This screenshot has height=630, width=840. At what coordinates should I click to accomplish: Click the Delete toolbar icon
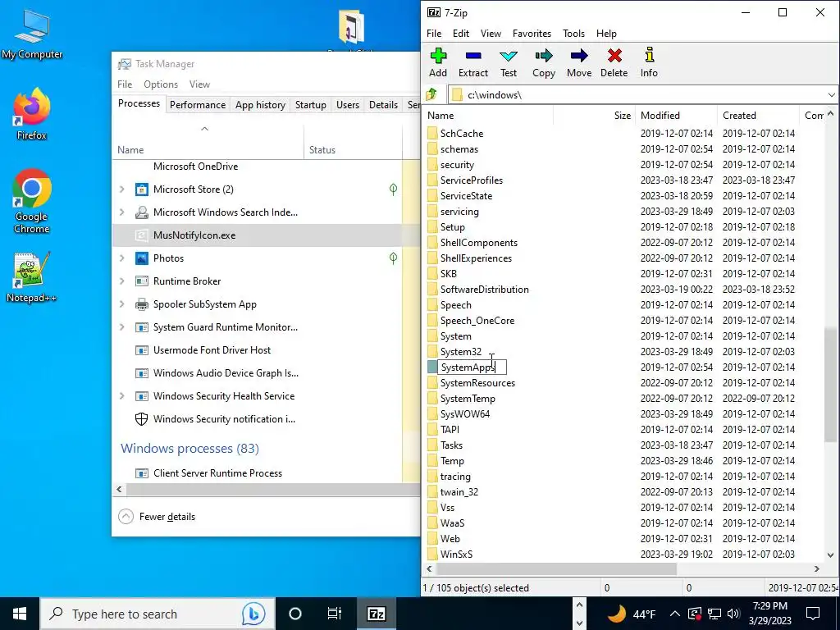pyautogui.click(x=614, y=62)
